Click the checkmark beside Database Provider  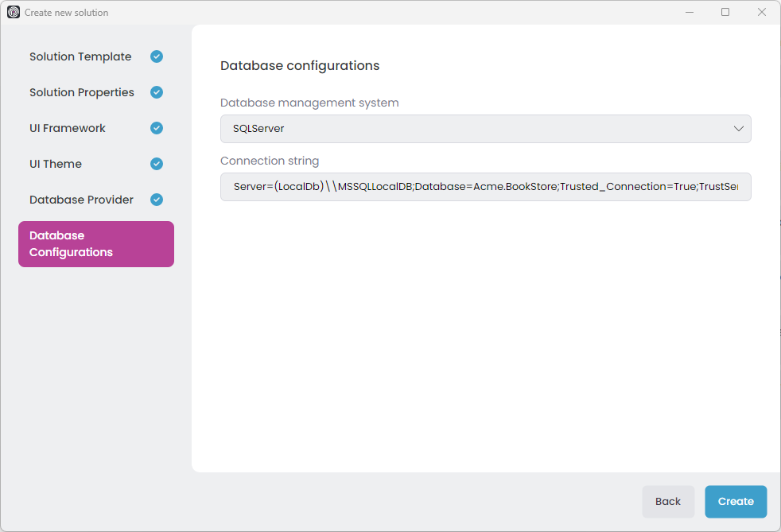tap(156, 200)
